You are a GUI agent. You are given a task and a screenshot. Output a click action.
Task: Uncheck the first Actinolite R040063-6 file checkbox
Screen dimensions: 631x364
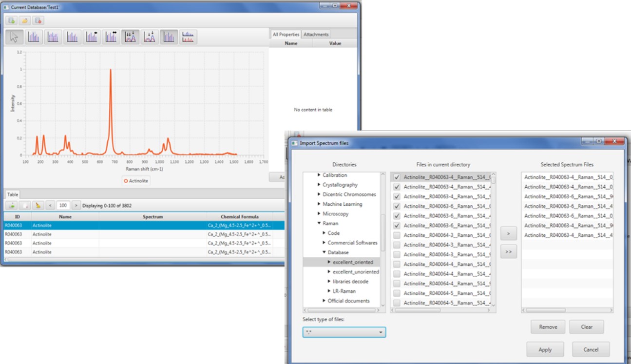click(397, 206)
